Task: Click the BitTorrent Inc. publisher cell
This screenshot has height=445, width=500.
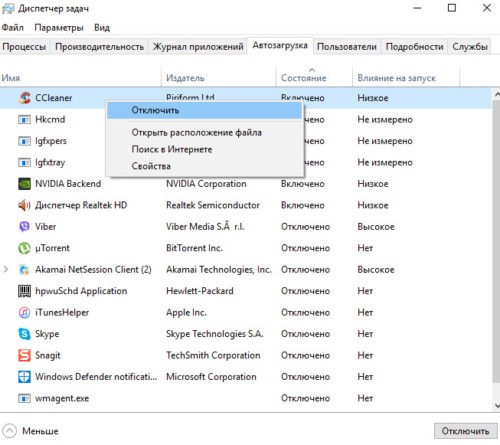Action: (x=194, y=248)
